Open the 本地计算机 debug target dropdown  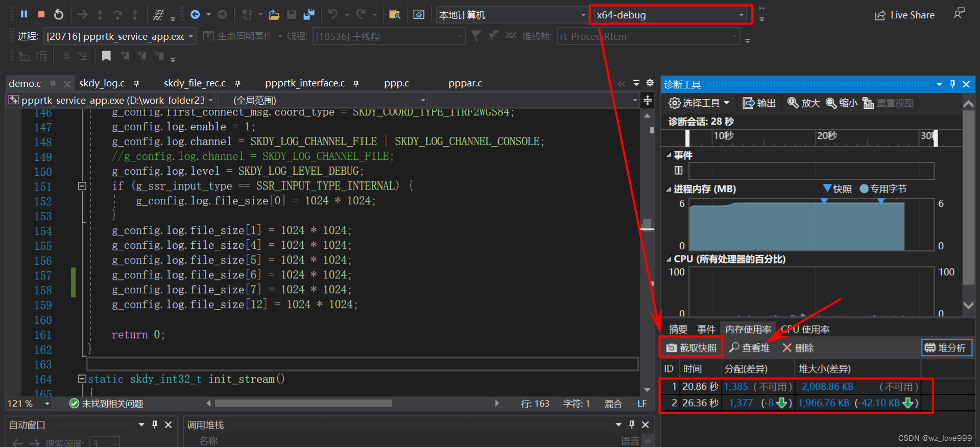click(512, 15)
